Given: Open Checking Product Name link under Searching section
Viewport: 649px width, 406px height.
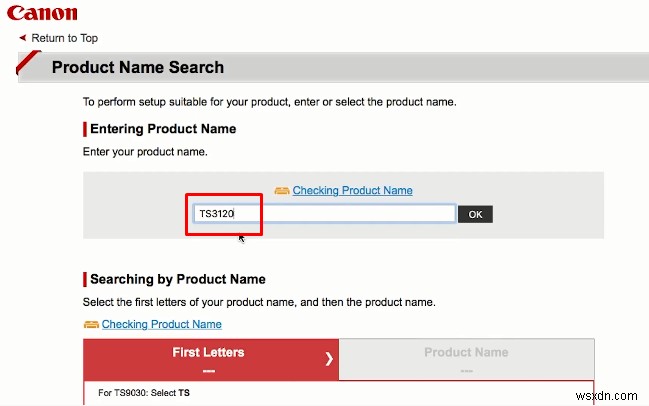Looking at the screenshot, I should [x=161, y=324].
